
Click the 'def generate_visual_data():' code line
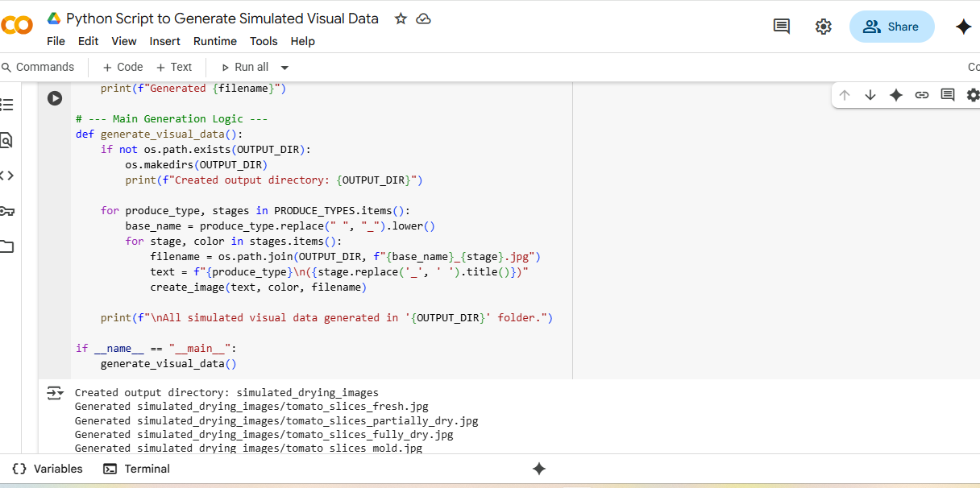point(159,134)
